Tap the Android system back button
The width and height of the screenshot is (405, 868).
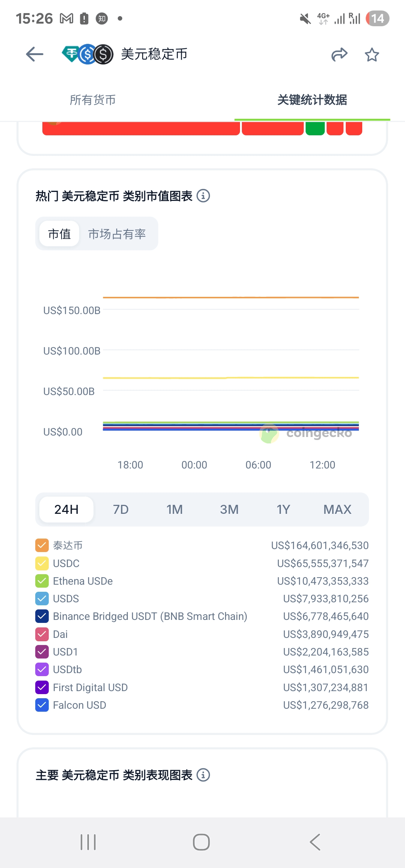tap(315, 842)
